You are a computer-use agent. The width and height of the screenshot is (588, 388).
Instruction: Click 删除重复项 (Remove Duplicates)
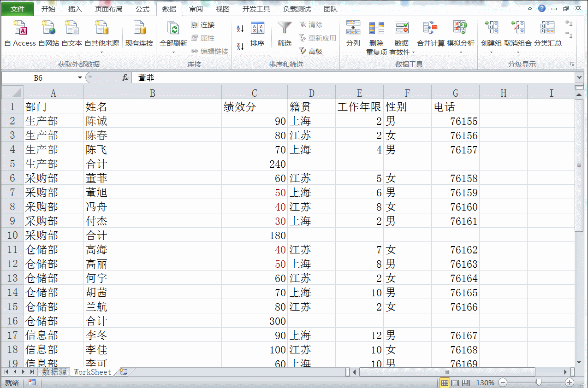coord(376,38)
